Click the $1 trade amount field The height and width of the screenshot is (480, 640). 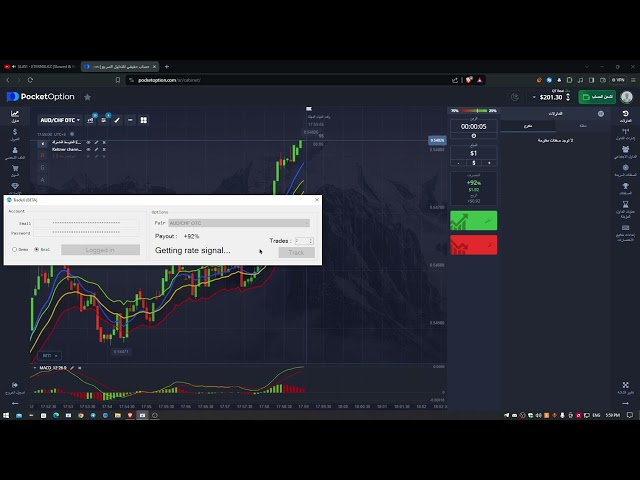point(473,153)
